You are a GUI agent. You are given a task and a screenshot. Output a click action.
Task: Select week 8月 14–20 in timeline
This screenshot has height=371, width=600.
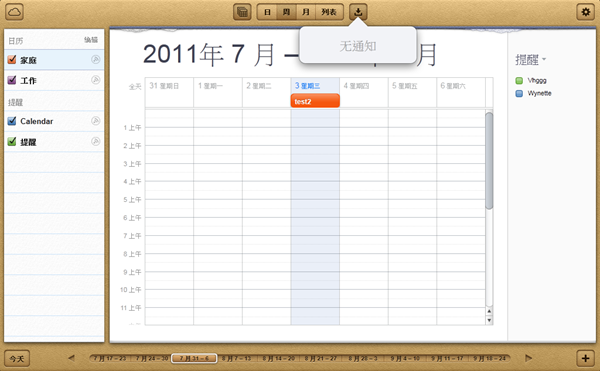[x=278, y=358]
